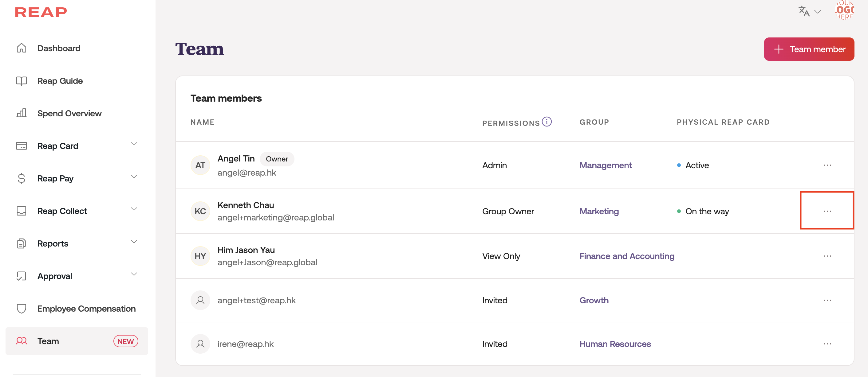This screenshot has width=868, height=377.
Task: Open three-dot menu for Angel Tin
Action: click(827, 165)
